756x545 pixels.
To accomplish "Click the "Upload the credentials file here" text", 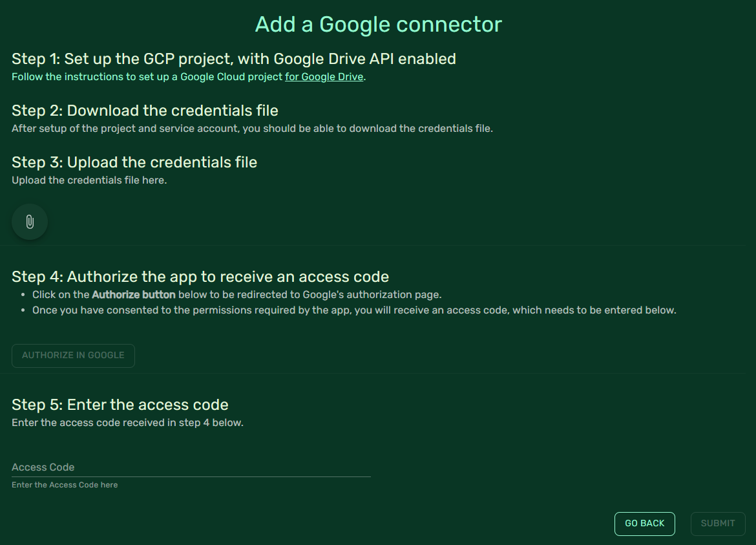I will pyautogui.click(x=89, y=180).
